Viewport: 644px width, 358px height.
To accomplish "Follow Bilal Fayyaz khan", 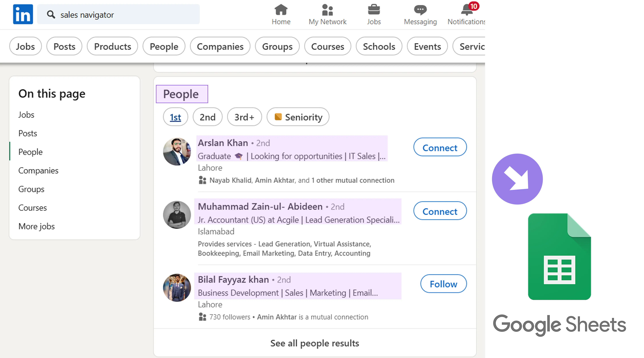I will pos(443,284).
